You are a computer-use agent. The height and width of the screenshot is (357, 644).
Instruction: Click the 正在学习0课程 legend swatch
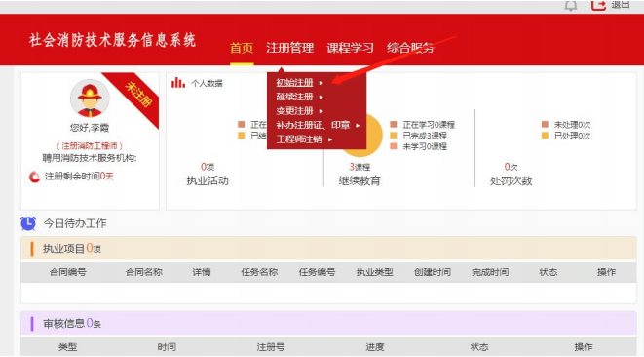[x=394, y=124]
